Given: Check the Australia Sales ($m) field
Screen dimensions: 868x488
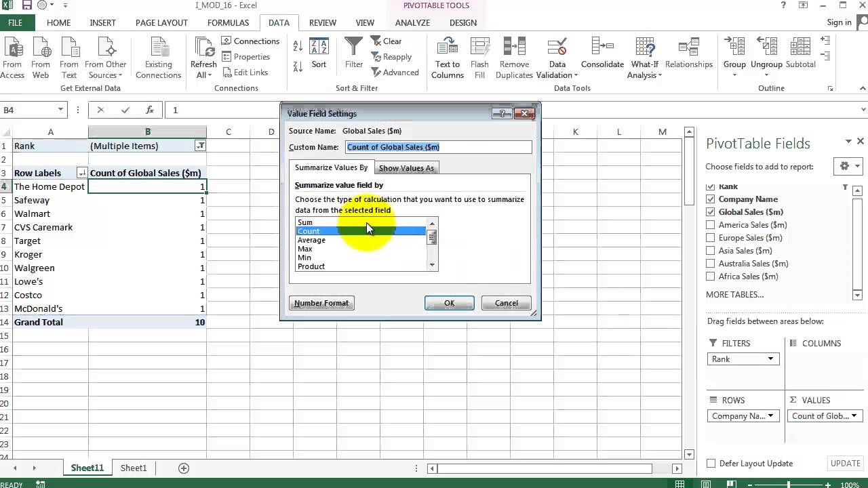Looking at the screenshot, I should pyautogui.click(x=711, y=264).
